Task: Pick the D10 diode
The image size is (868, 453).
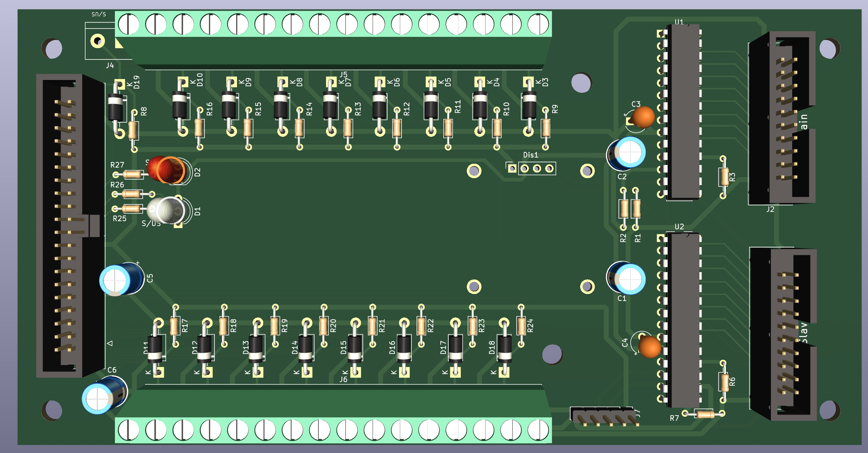Action: [180, 104]
